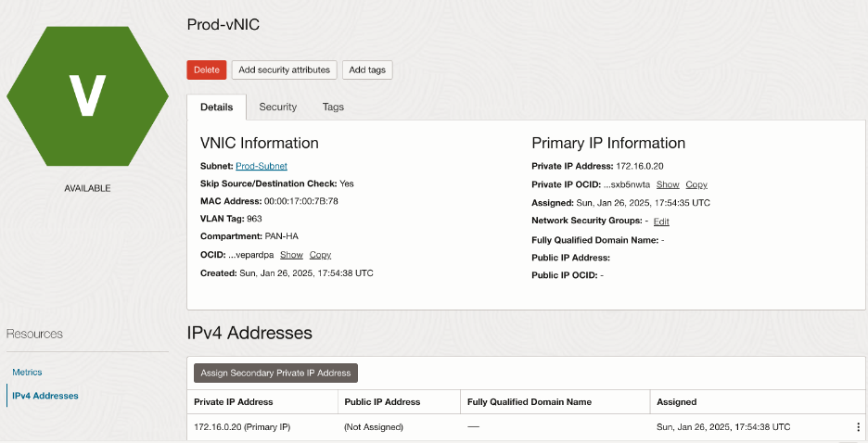Select IPv4 Addresses in Resources sidebar
Viewport: 868px width, 443px height.
[x=45, y=396]
